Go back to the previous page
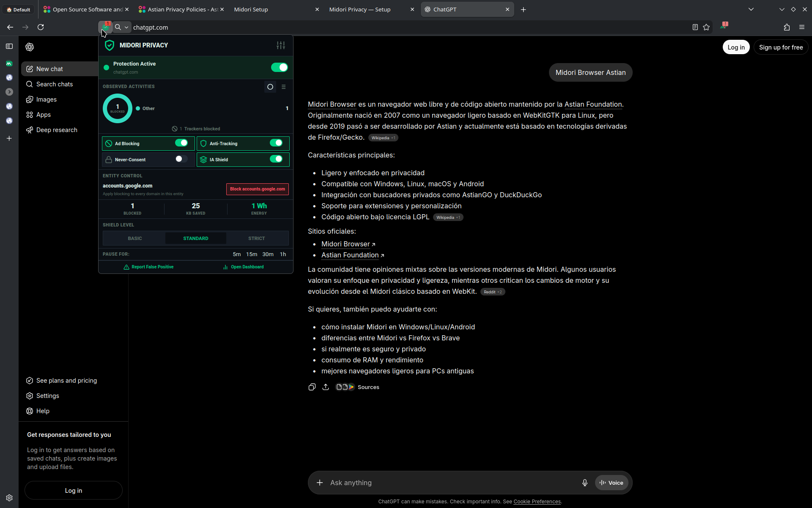 10,27
